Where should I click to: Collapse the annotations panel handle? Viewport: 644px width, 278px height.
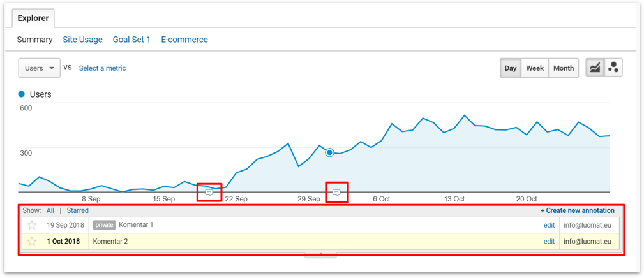pos(320,254)
